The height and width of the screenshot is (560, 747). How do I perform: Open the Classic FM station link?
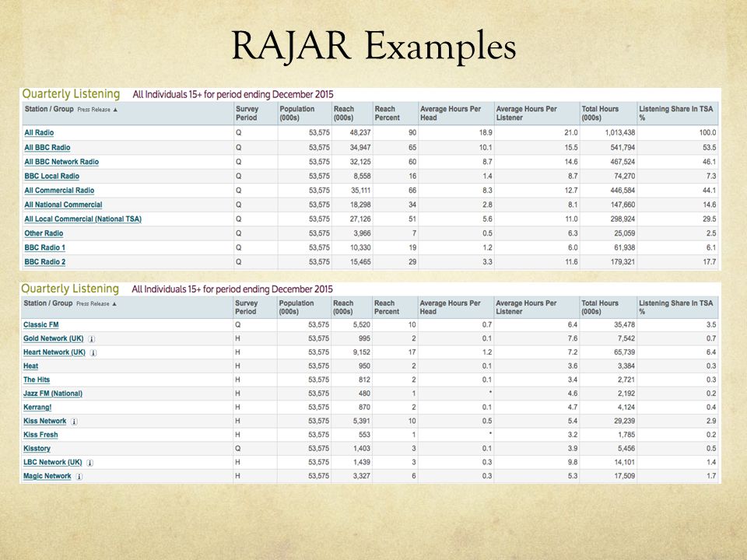[x=41, y=325]
